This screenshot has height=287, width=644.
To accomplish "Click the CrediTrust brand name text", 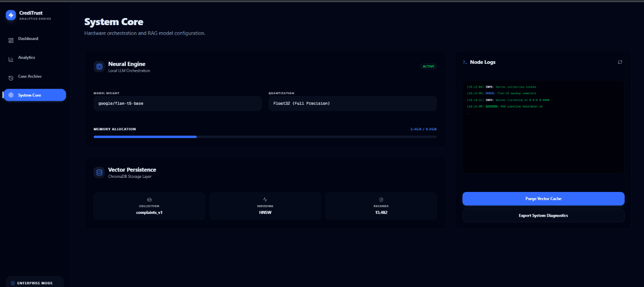I will click(31, 13).
